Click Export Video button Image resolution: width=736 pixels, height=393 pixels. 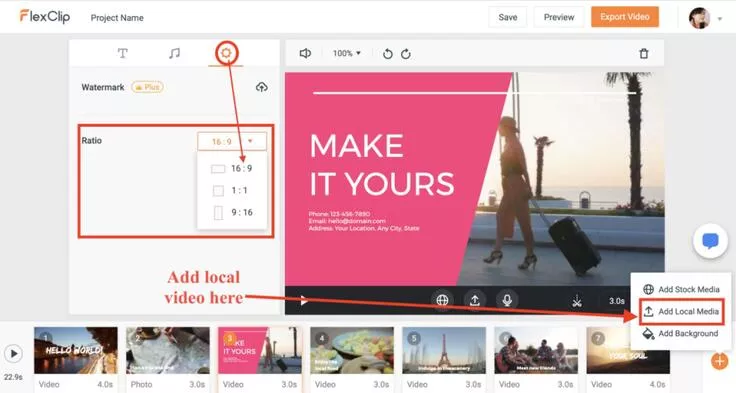tap(625, 17)
